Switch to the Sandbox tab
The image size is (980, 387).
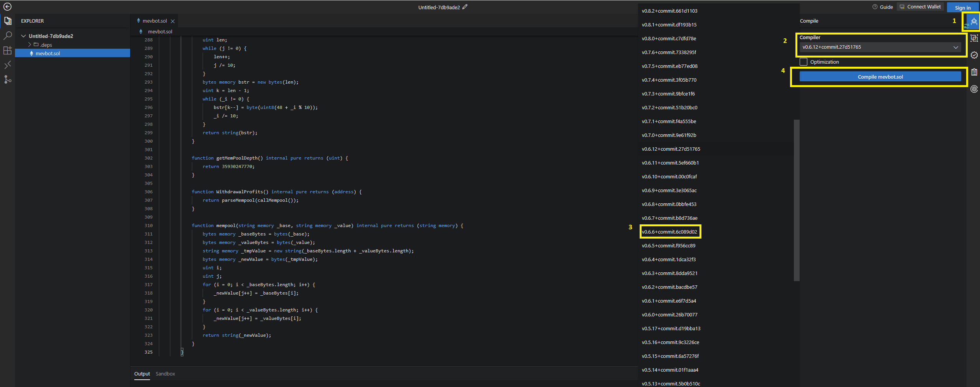(165, 374)
